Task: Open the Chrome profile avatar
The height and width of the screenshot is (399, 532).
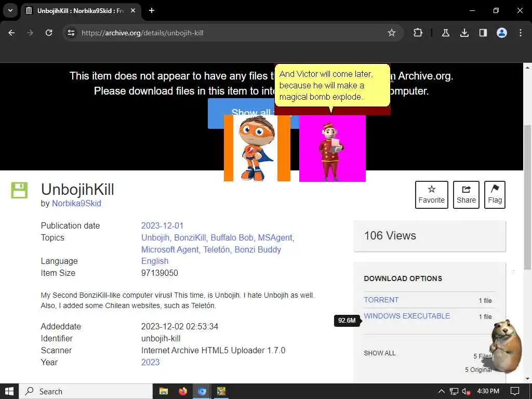Action: [x=502, y=33]
